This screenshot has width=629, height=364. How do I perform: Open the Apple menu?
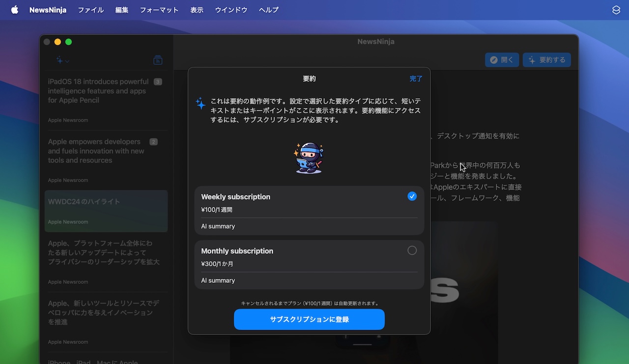pos(15,10)
